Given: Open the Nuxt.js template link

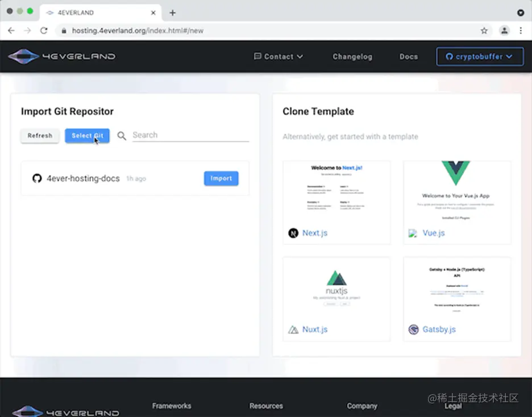Looking at the screenshot, I should point(315,329).
